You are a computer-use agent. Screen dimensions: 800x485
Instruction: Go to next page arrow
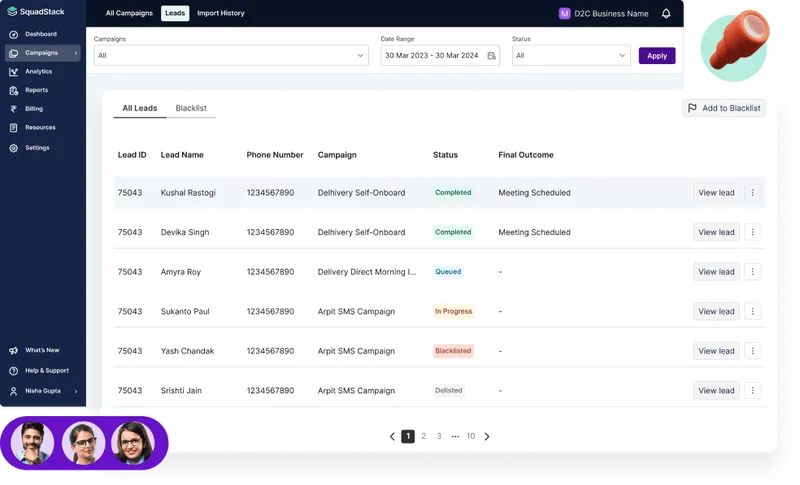(x=487, y=437)
